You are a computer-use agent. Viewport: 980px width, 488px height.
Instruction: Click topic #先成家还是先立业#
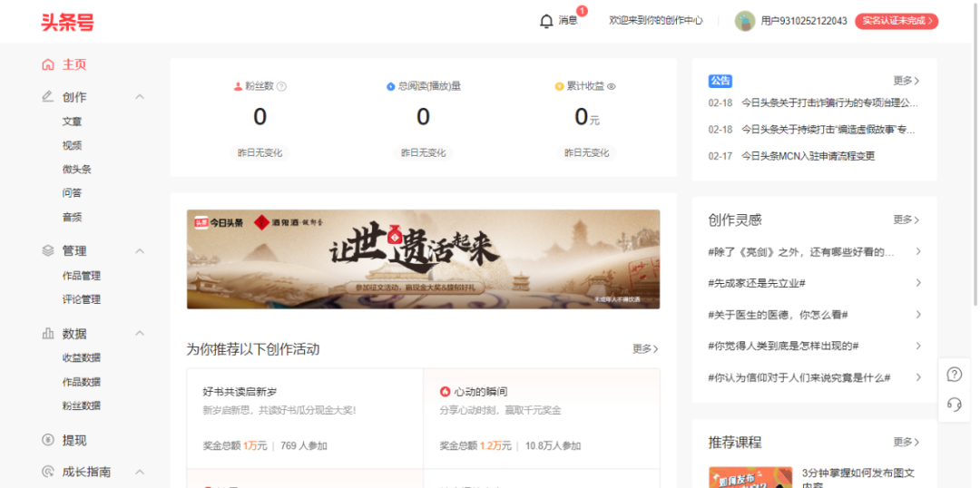[757, 283]
